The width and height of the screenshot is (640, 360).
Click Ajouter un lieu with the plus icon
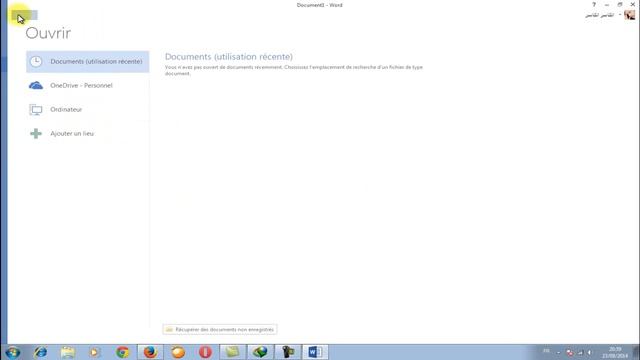(87, 133)
